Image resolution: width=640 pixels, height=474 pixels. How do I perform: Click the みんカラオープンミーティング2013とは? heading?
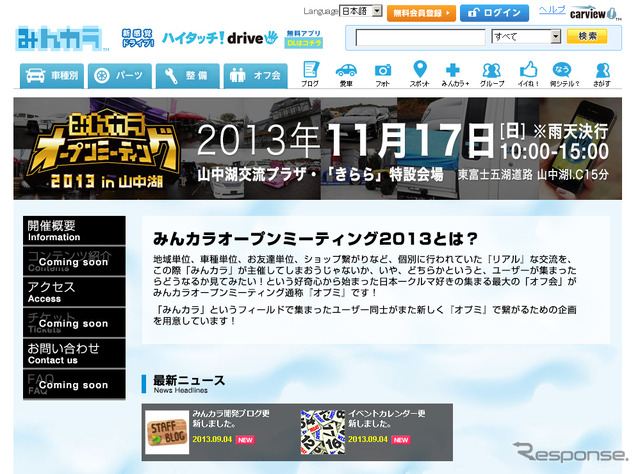tap(315, 239)
